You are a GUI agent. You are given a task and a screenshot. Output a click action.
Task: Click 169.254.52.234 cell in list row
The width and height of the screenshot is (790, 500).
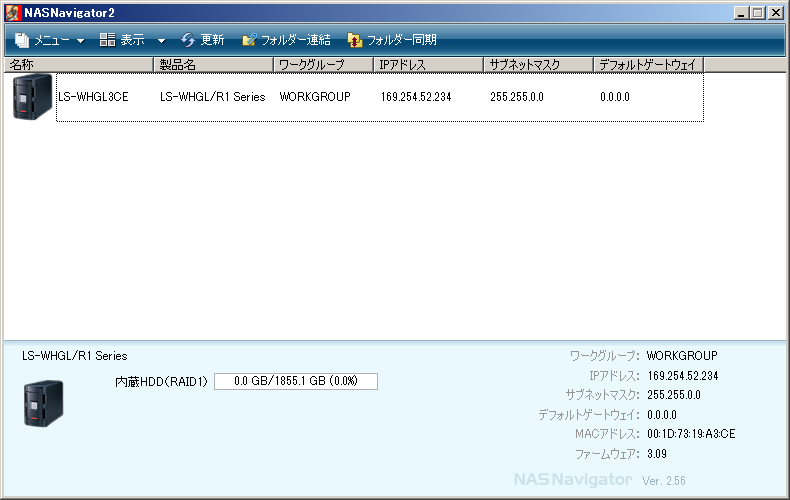coord(416,97)
